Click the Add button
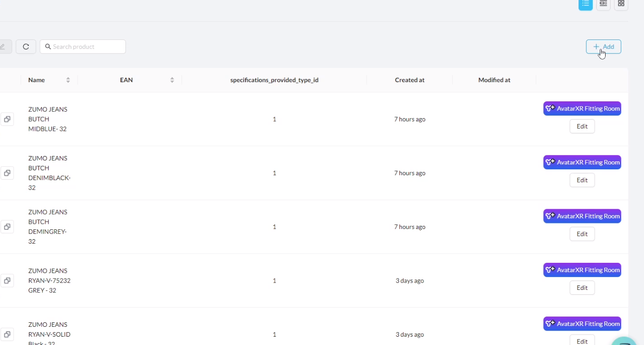Image resolution: width=644 pixels, height=345 pixels. point(604,47)
